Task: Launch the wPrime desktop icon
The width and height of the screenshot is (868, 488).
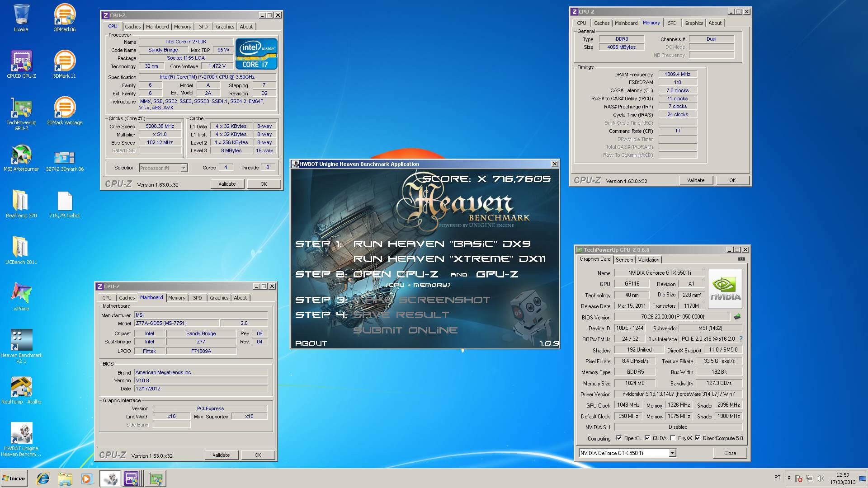Action: point(21,297)
